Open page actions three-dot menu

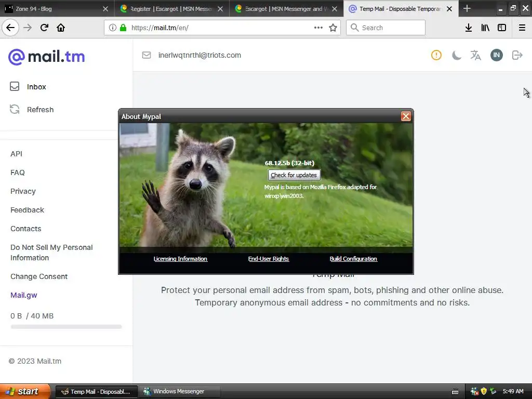tap(318, 28)
